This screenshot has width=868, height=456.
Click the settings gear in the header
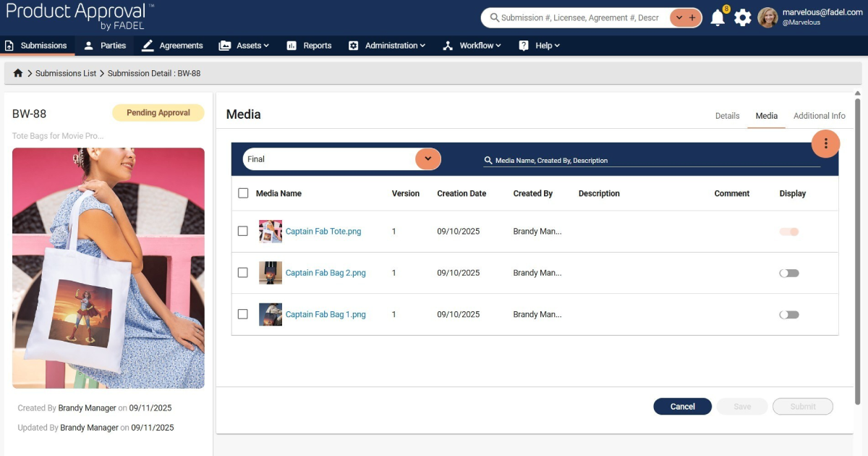742,17
